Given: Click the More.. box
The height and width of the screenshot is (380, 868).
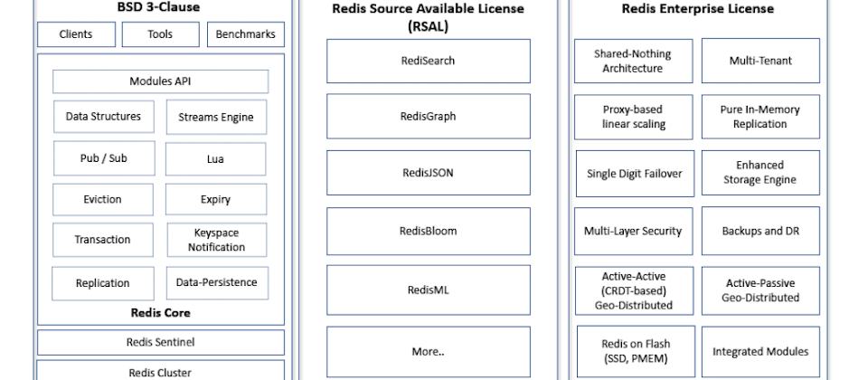Looking at the screenshot, I should click(429, 352).
